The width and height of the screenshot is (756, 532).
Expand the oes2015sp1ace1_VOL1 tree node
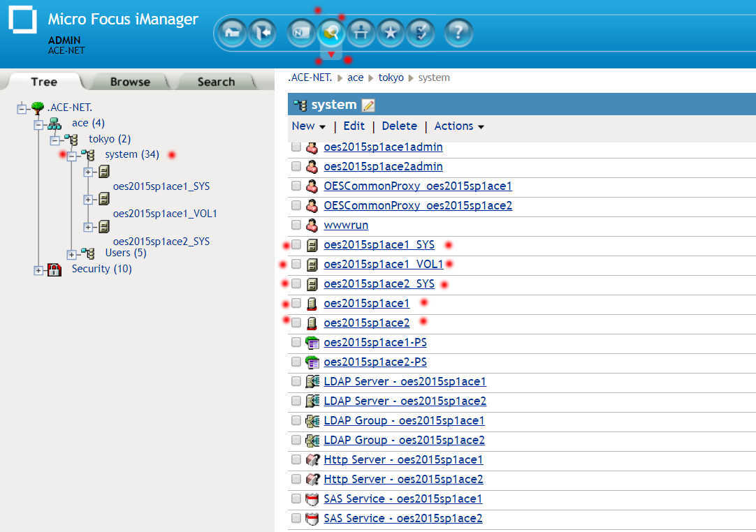(88, 200)
